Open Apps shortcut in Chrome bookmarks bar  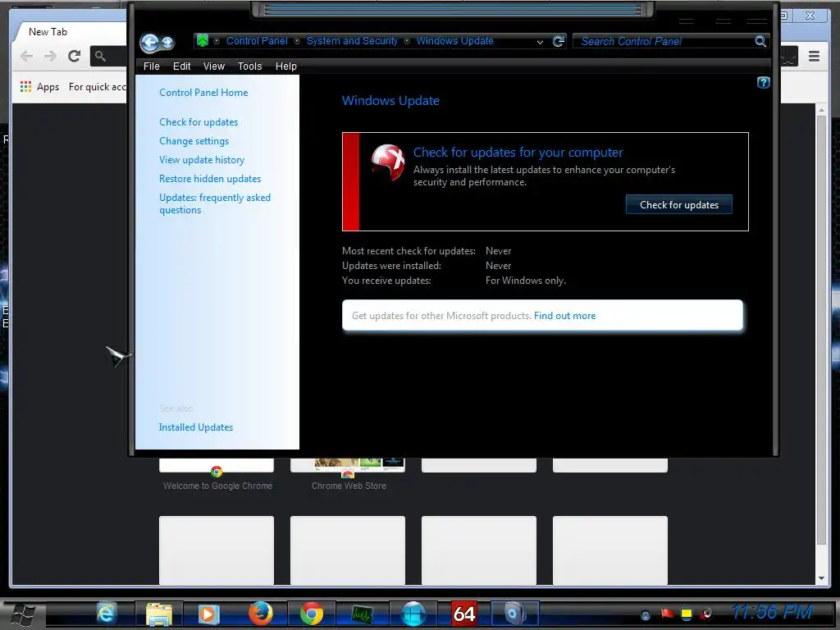[39, 87]
